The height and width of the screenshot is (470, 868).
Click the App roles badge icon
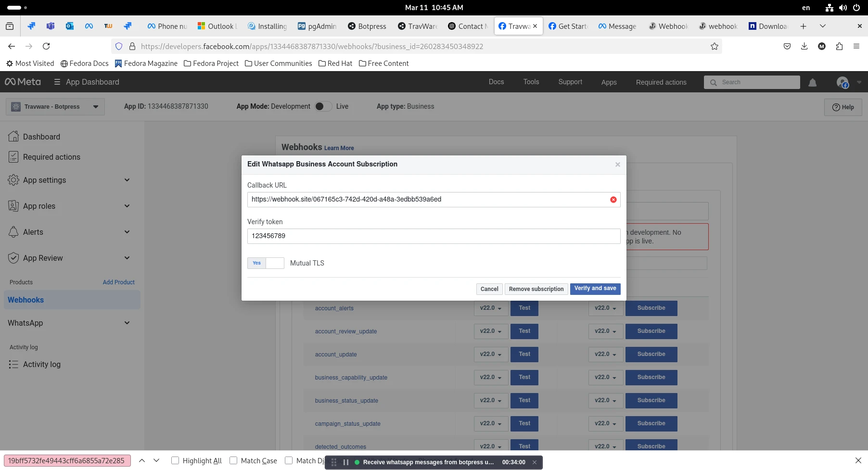(x=13, y=206)
